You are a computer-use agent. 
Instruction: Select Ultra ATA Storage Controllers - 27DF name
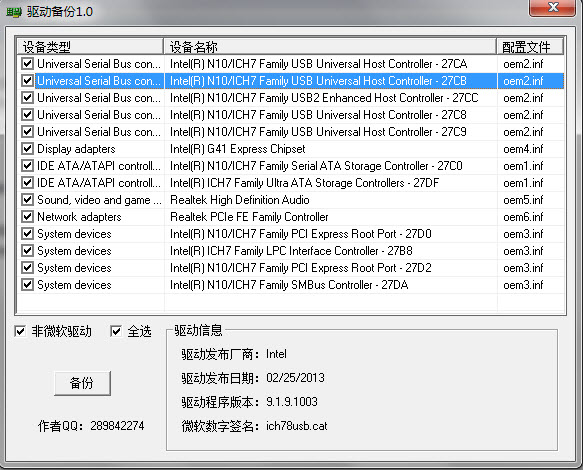(x=304, y=183)
